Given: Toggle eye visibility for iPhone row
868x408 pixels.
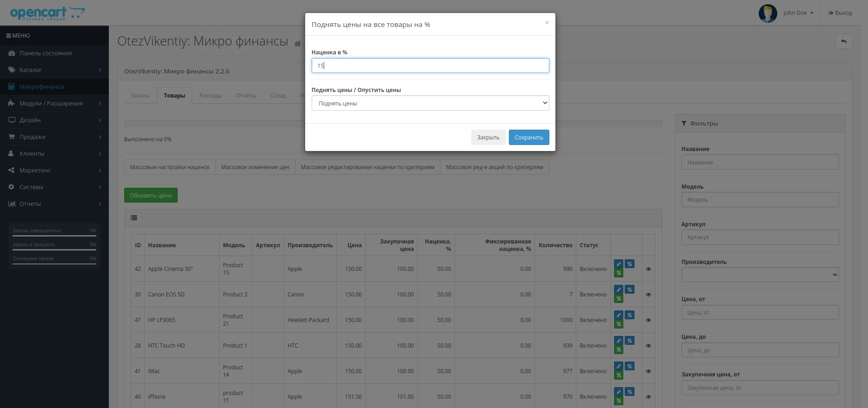Looking at the screenshot, I should click(648, 397).
